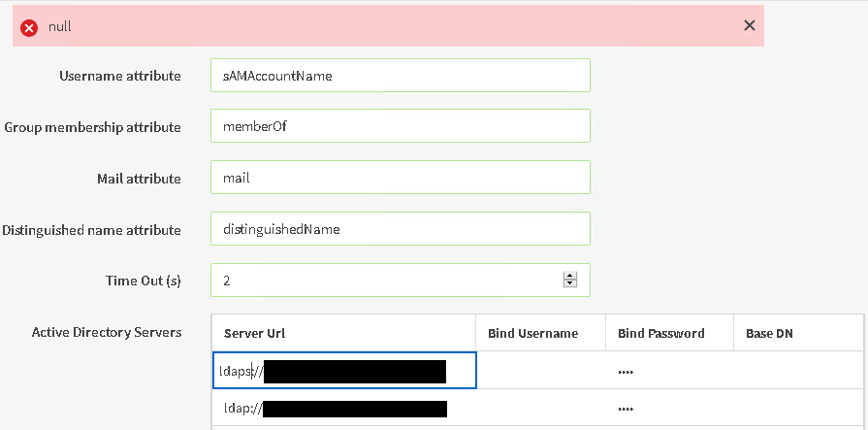Click the Base DN column header

tap(800, 333)
